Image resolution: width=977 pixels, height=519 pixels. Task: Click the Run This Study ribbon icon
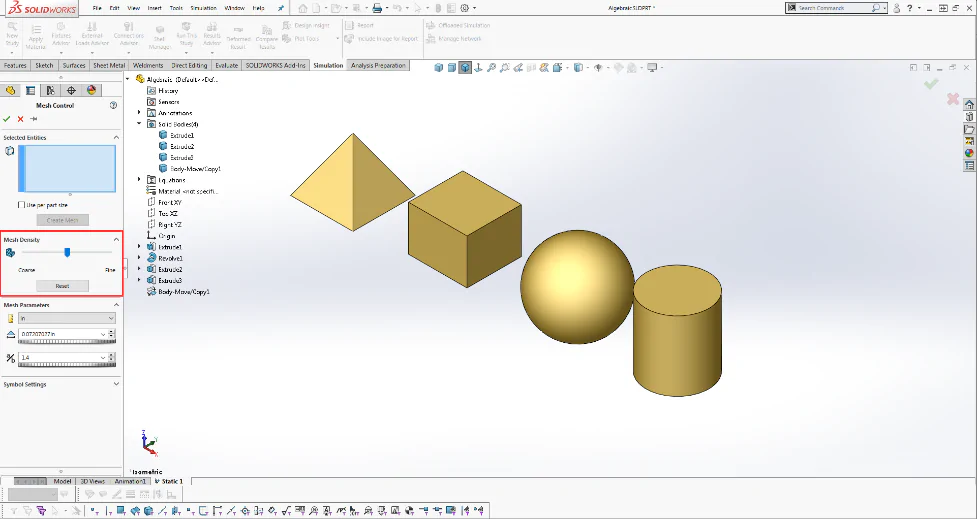186,35
